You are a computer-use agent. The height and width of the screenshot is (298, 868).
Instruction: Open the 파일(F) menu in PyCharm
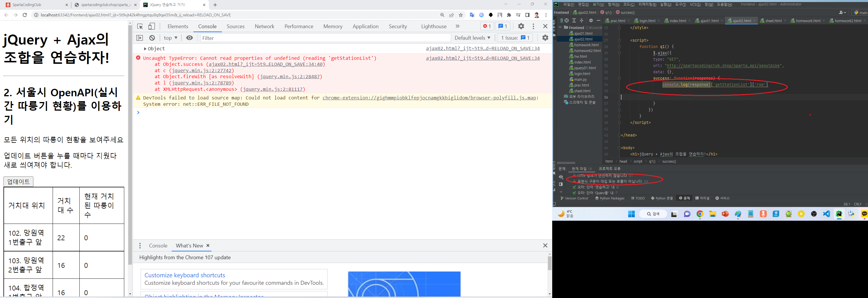coord(568,4)
